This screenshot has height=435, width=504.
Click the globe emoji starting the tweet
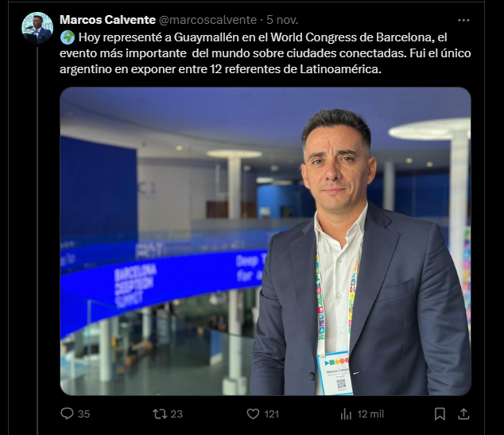pos(68,37)
